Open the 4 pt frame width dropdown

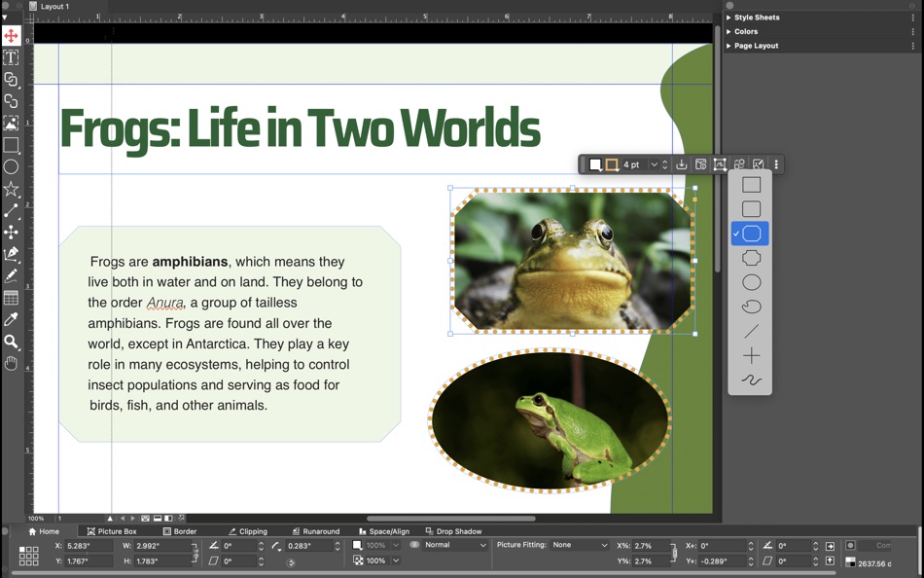click(654, 164)
